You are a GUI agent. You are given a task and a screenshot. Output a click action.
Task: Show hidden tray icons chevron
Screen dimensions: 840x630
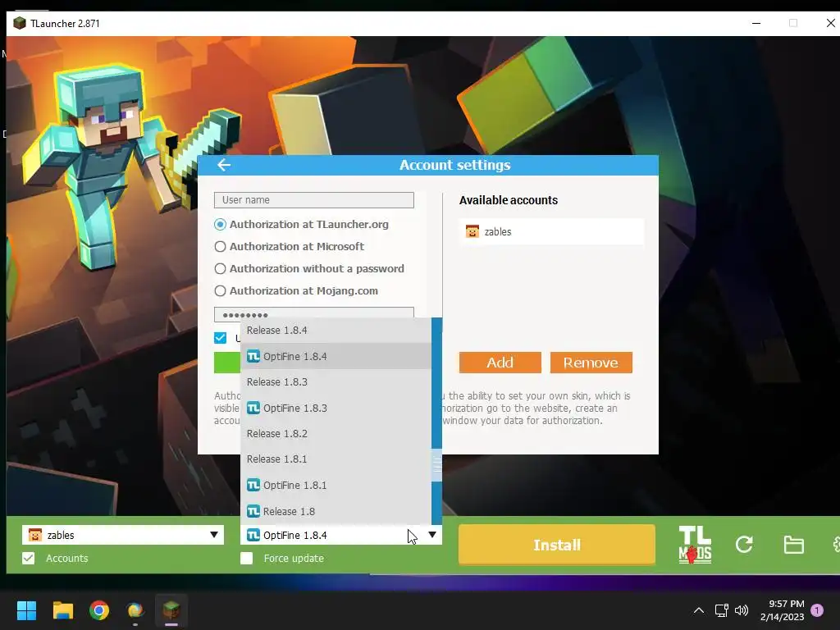point(699,610)
